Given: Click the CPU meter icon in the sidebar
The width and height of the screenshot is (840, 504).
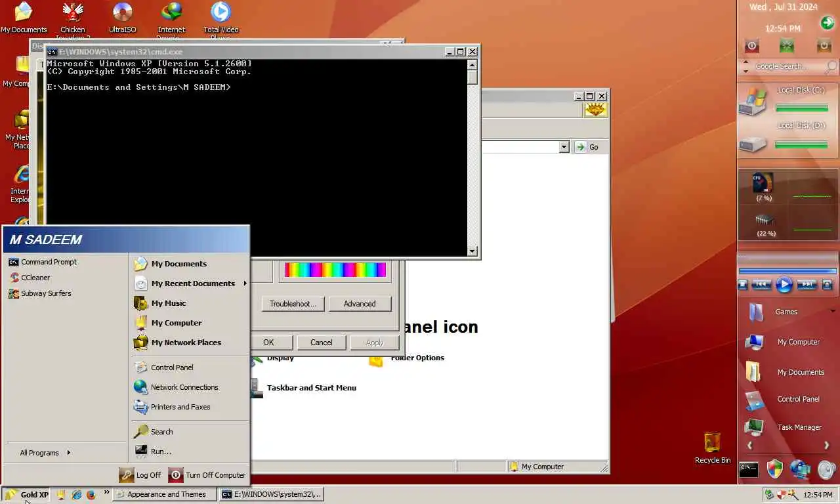Looking at the screenshot, I should (x=763, y=183).
